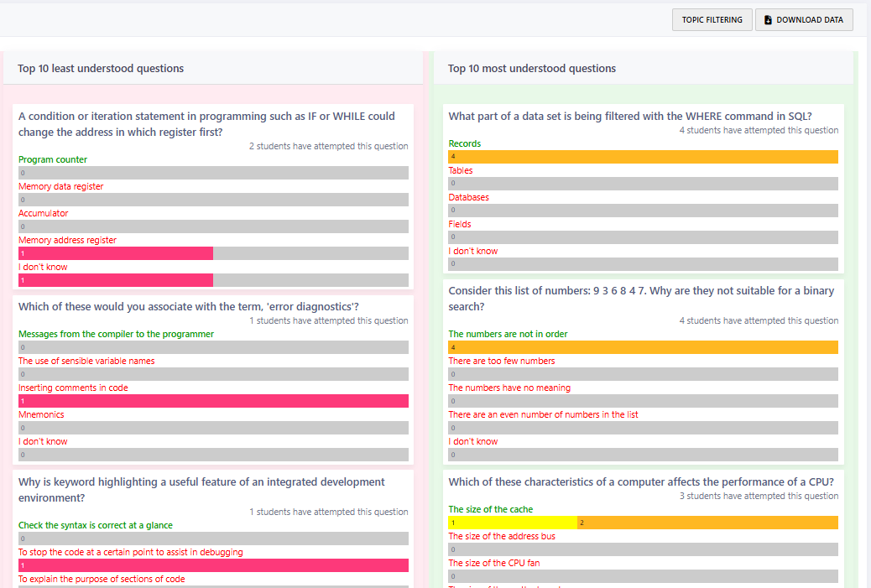Select the 'Top 10 most understood questions' header

[532, 69]
